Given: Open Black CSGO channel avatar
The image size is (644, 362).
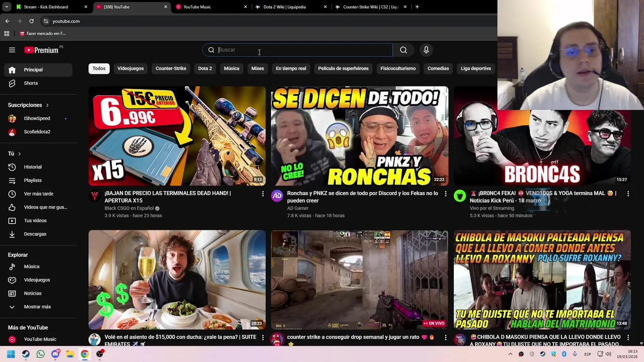Looking at the screenshot, I should [x=95, y=196].
